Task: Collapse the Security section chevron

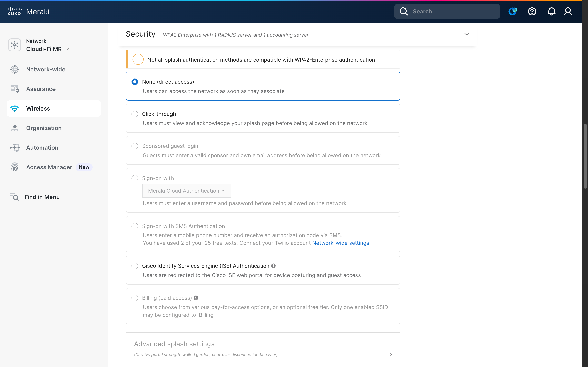Action: pos(467,34)
